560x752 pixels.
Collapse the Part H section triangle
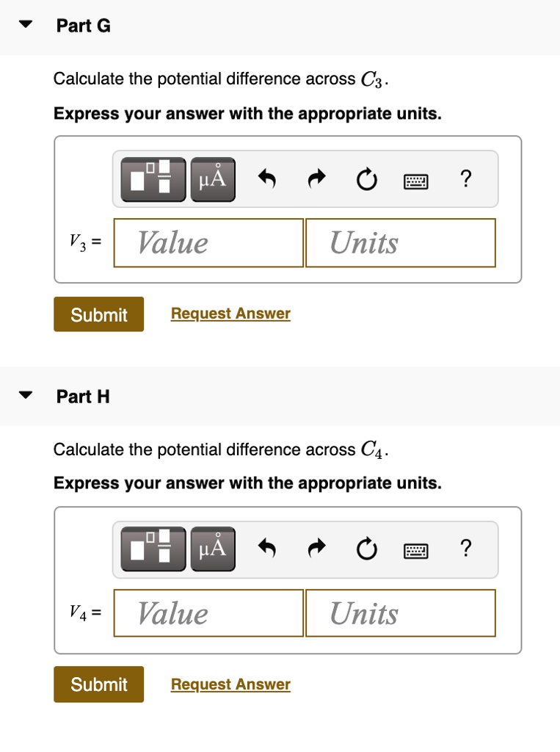pyautogui.click(x=24, y=396)
